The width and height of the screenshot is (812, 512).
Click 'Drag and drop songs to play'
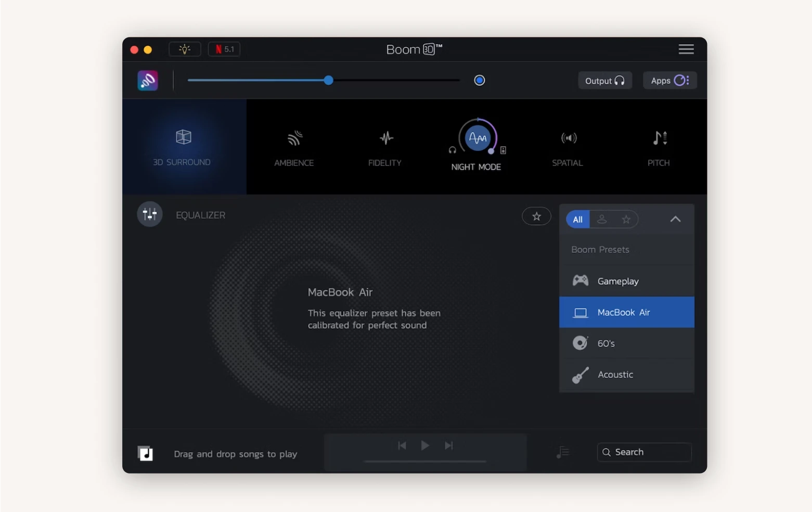(236, 454)
